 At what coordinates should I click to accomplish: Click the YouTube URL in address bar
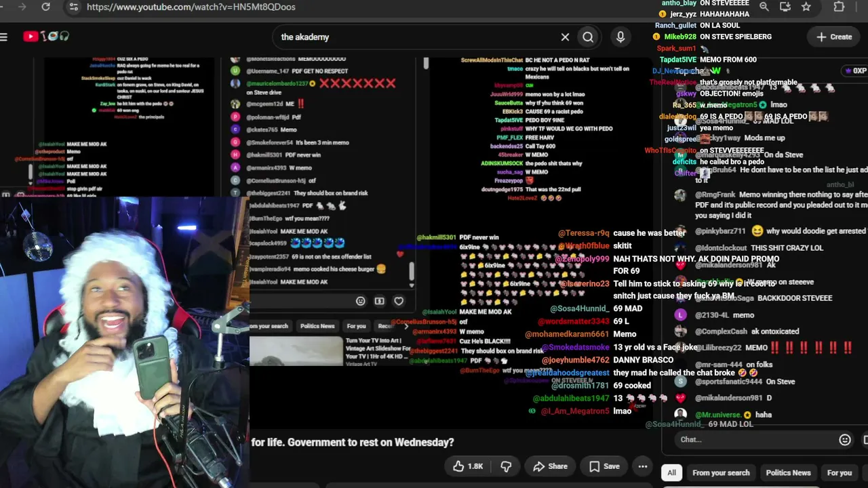191,7
